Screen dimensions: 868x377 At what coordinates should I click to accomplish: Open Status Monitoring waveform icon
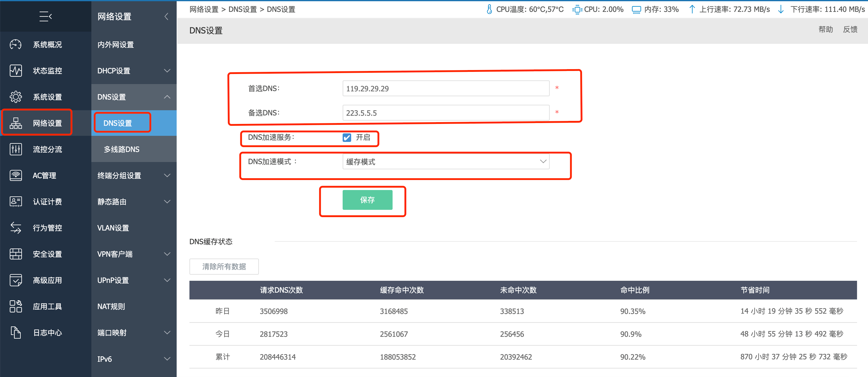click(x=16, y=71)
